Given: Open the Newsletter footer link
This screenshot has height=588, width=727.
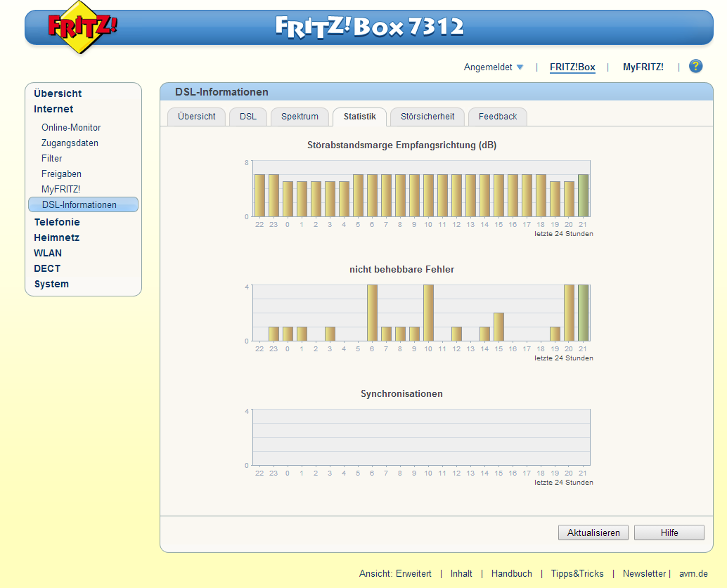Looking at the screenshot, I should (x=644, y=574).
